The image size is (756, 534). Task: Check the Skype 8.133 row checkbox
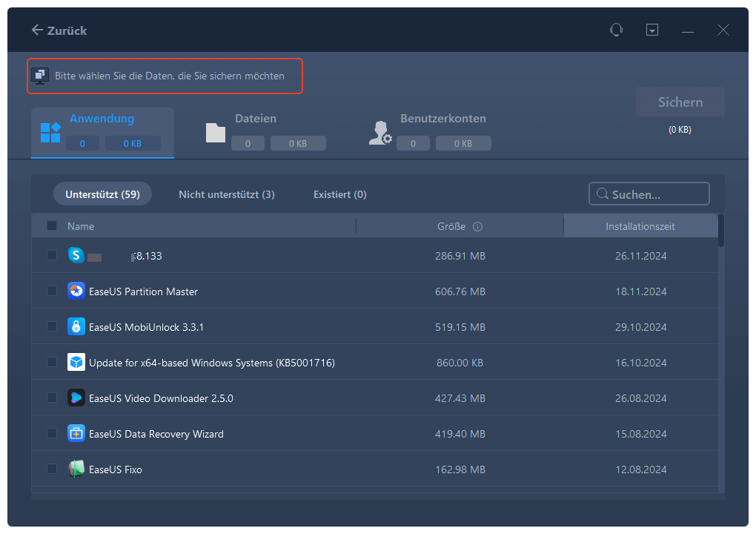pyautogui.click(x=52, y=255)
